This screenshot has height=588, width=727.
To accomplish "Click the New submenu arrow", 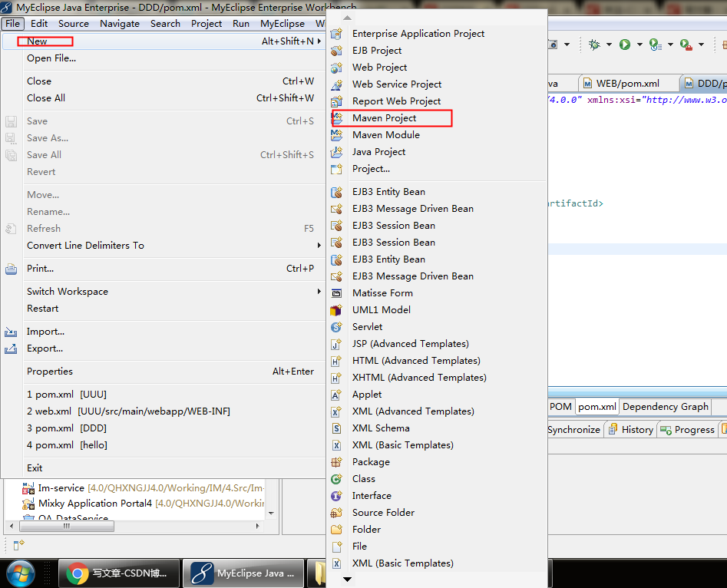I will click(319, 41).
